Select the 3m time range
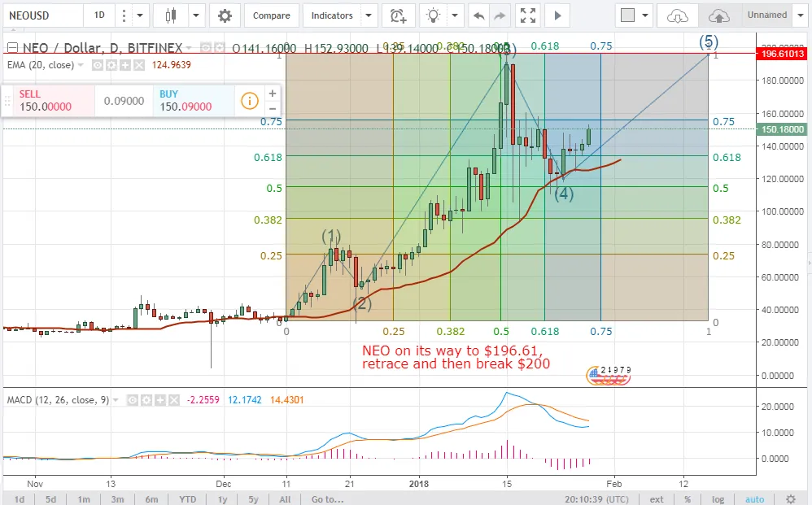The height and width of the screenshot is (505, 812). (x=117, y=499)
